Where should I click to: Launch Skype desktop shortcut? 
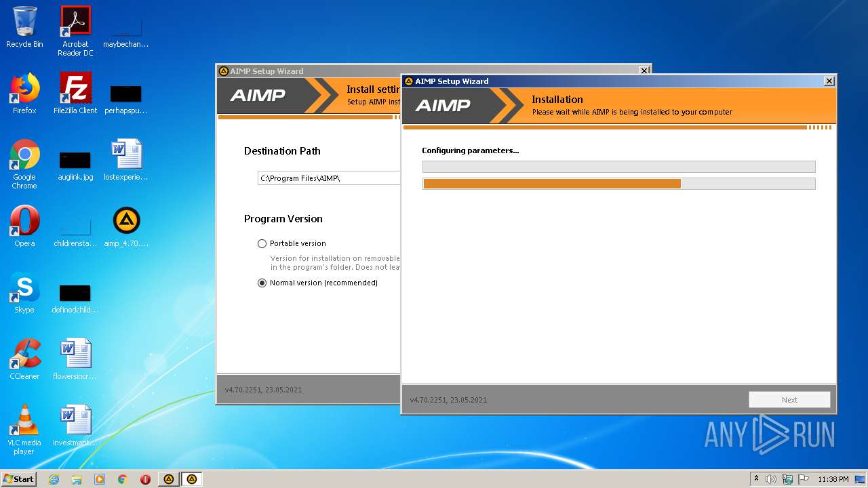click(x=24, y=293)
